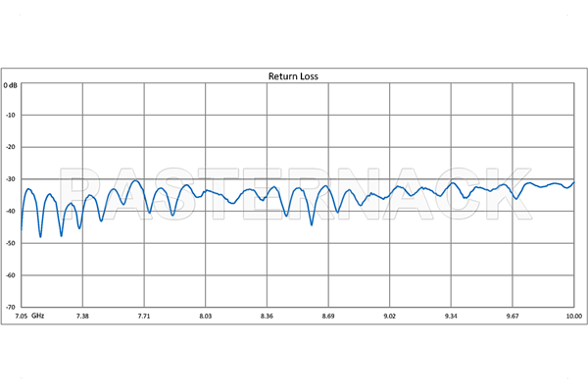Select the -10 y-axis label
The width and height of the screenshot is (588, 392).
(12, 116)
